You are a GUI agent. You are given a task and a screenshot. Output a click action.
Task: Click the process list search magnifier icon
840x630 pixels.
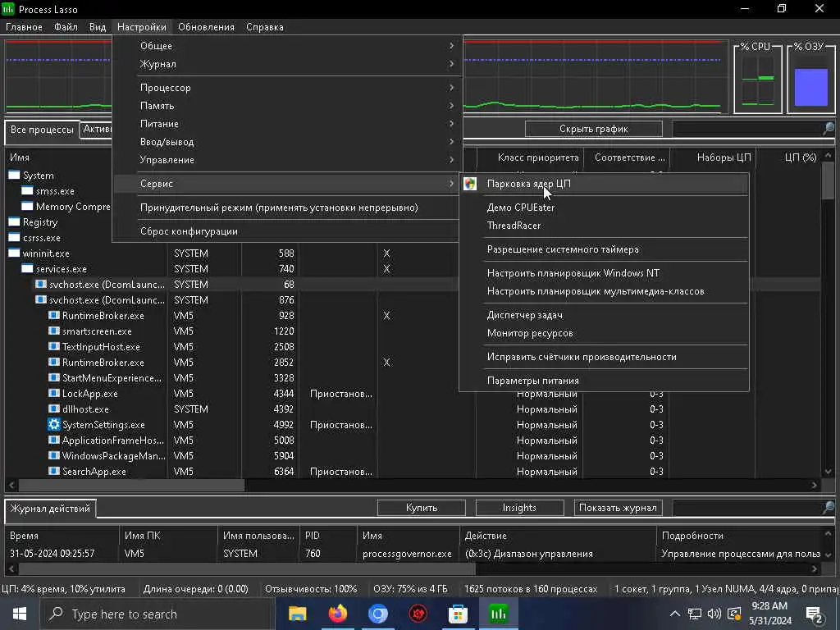829,129
